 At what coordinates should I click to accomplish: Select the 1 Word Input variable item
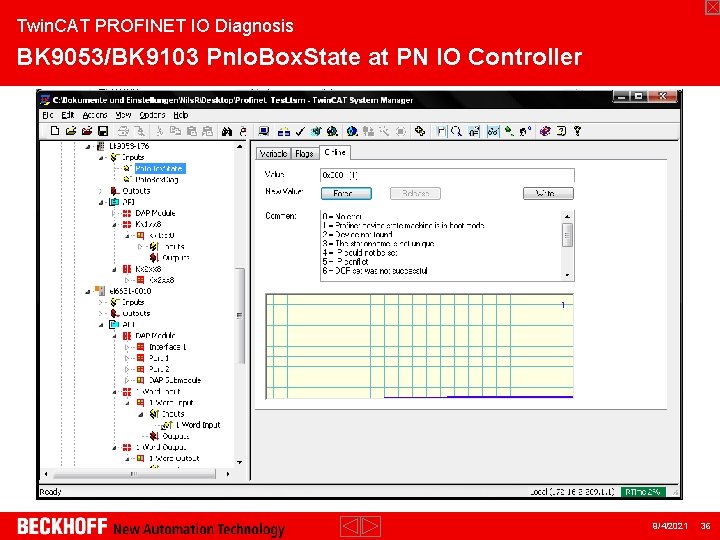tap(198, 425)
